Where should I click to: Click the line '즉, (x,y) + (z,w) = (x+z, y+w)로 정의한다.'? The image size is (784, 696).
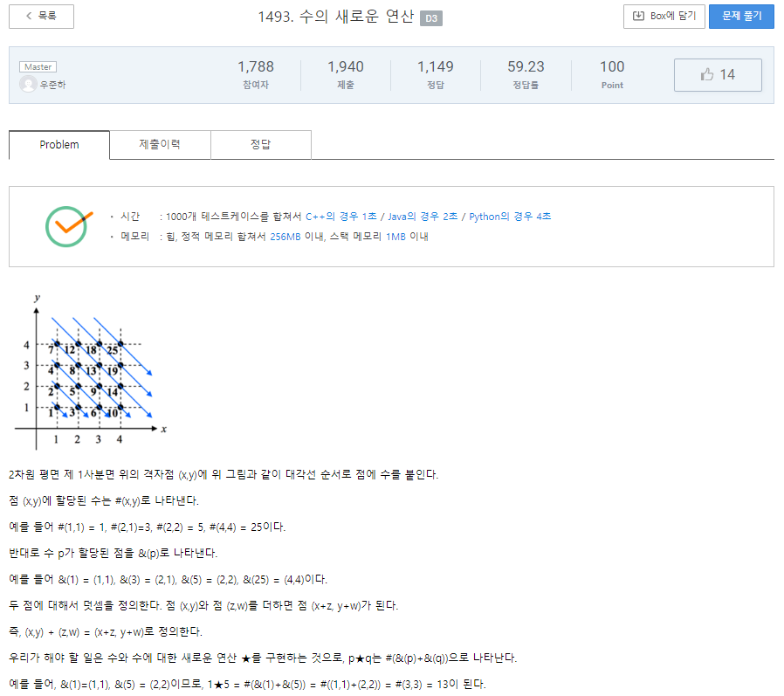[x=106, y=631]
